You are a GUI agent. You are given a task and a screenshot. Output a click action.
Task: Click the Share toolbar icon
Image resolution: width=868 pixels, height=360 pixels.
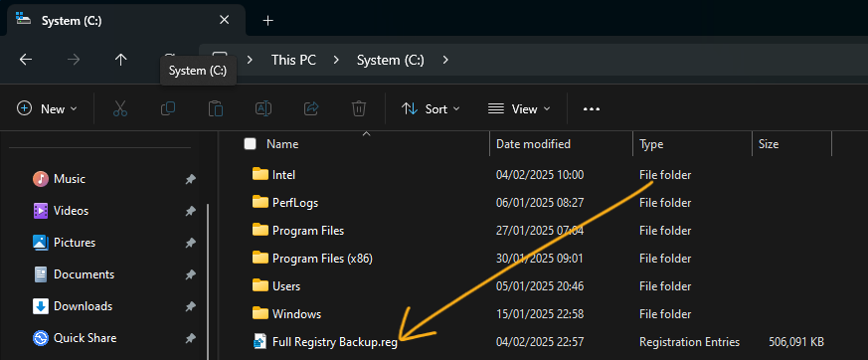311,108
